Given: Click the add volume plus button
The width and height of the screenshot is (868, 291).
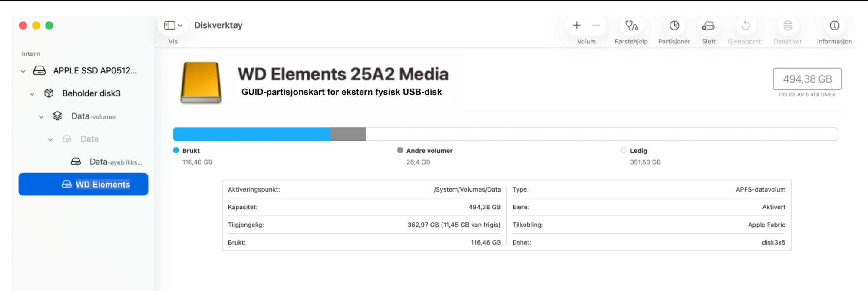Looking at the screenshot, I should tap(577, 26).
